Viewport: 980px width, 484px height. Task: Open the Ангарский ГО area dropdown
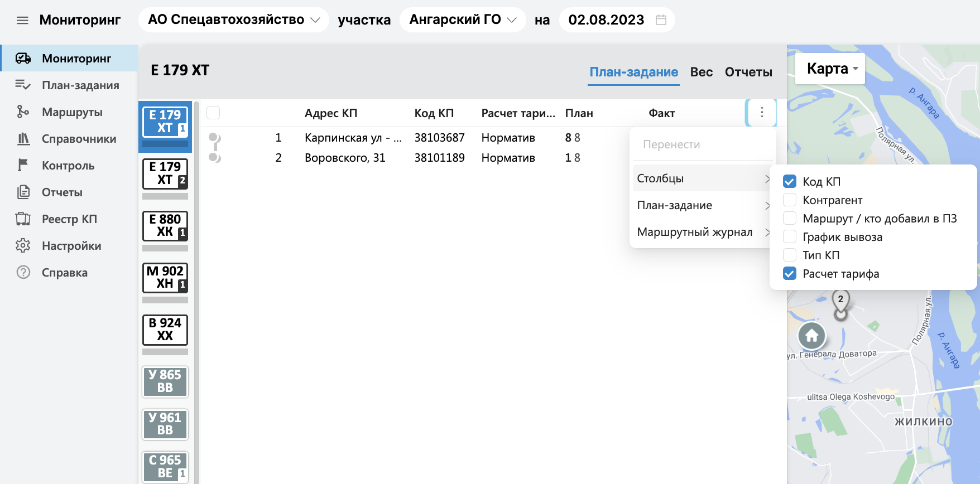pyautogui.click(x=462, y=20)
